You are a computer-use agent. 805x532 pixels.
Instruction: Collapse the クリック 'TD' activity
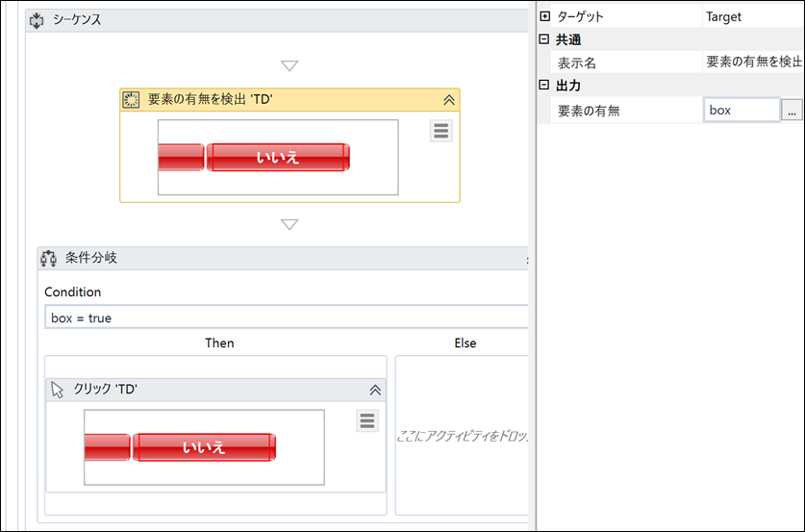pyautogui.click(x=375, y=390)
